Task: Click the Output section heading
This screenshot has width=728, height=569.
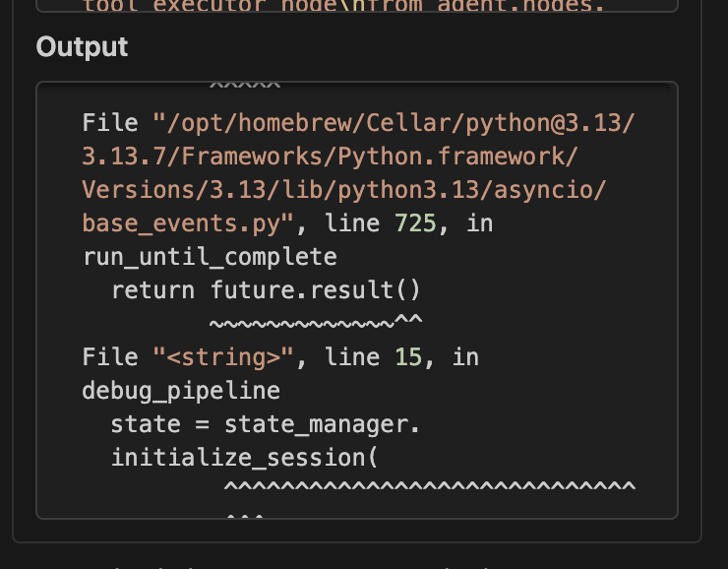Action: [83, 47]
